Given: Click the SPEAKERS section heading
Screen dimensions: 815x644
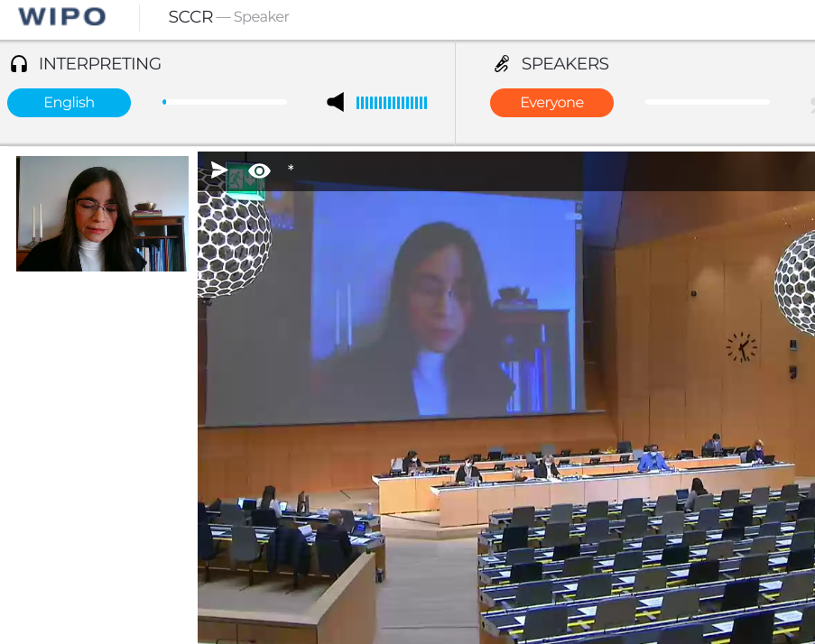Looking at the screenshot, I should click(x=565, y=64).
